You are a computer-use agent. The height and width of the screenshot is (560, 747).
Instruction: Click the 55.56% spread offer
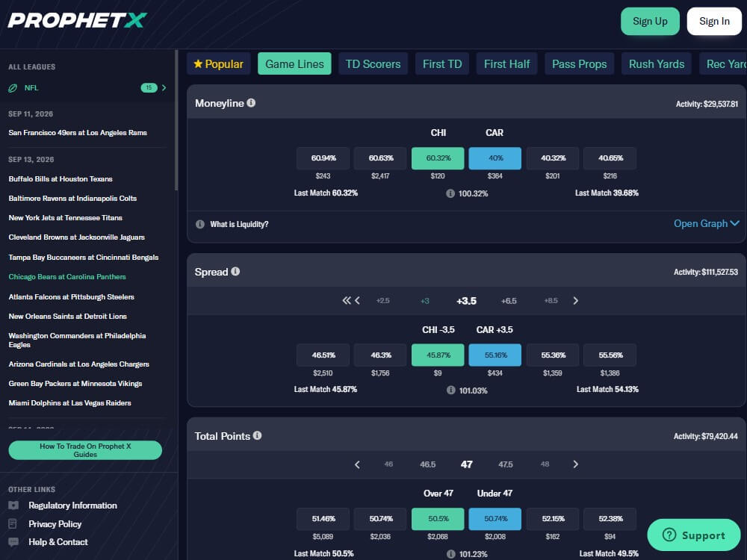pyautogui.click(x=610, y=355)
